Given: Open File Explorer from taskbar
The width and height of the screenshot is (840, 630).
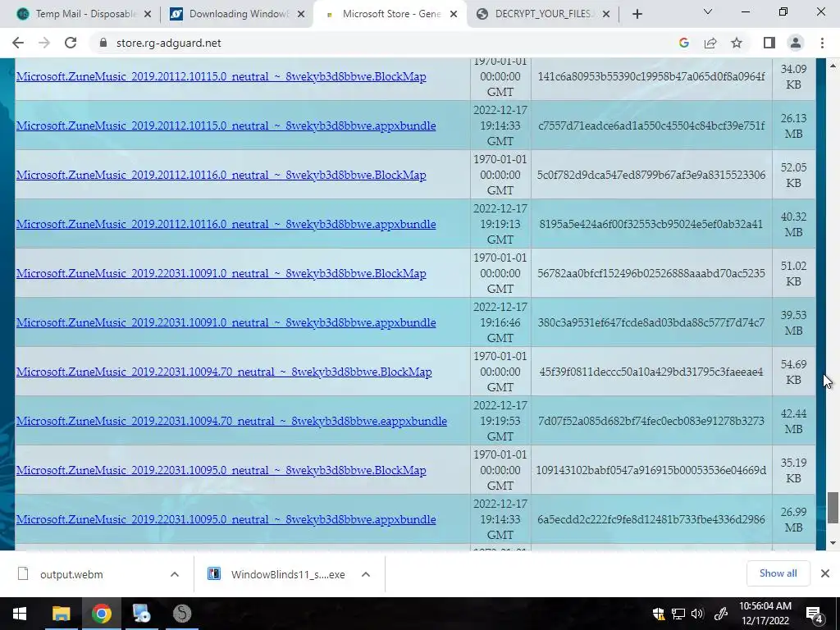Looking at the screenshot, I should click(x=61, y=614).
